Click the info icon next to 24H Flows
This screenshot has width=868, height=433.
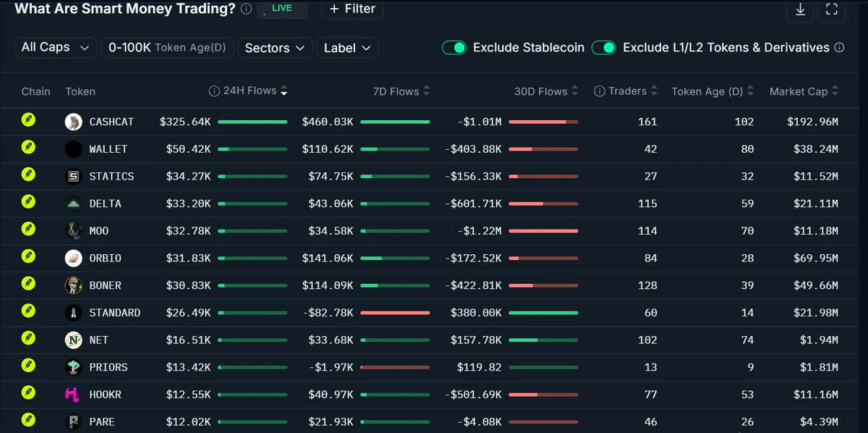coord(214,91)
